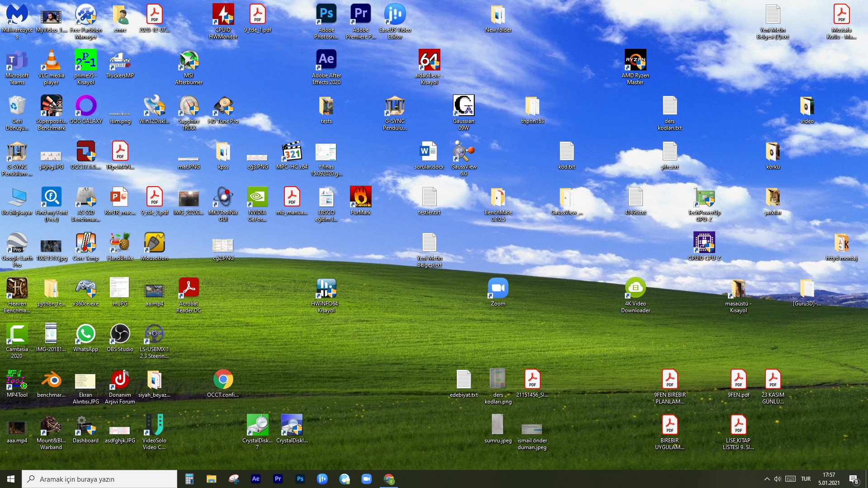868x488 pixels.
Task: Select the AMD Ryzen Master icon
Action: click(x=635, y=60)
